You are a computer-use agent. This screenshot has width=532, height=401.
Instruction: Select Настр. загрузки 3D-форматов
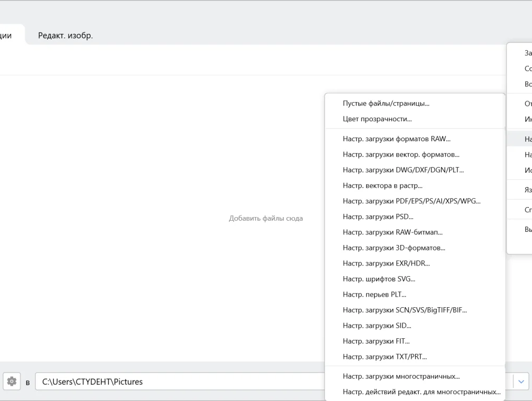click(393, 248)
